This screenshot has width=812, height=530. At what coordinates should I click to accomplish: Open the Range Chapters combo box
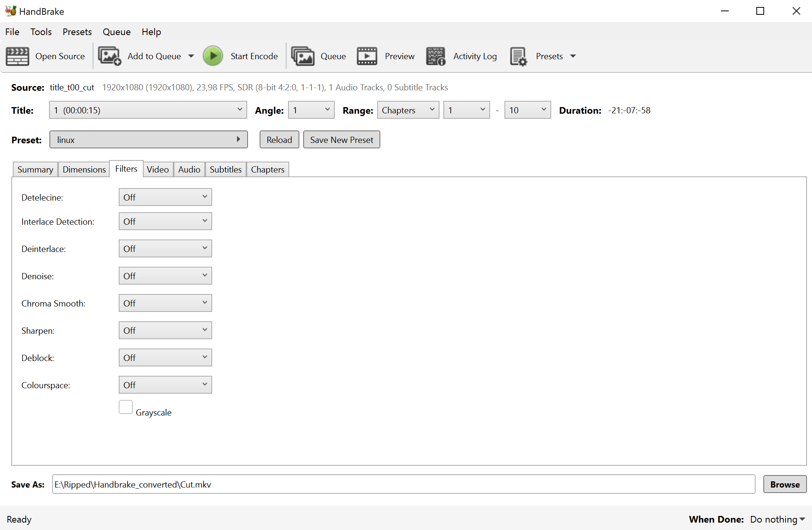coord(408,110)
